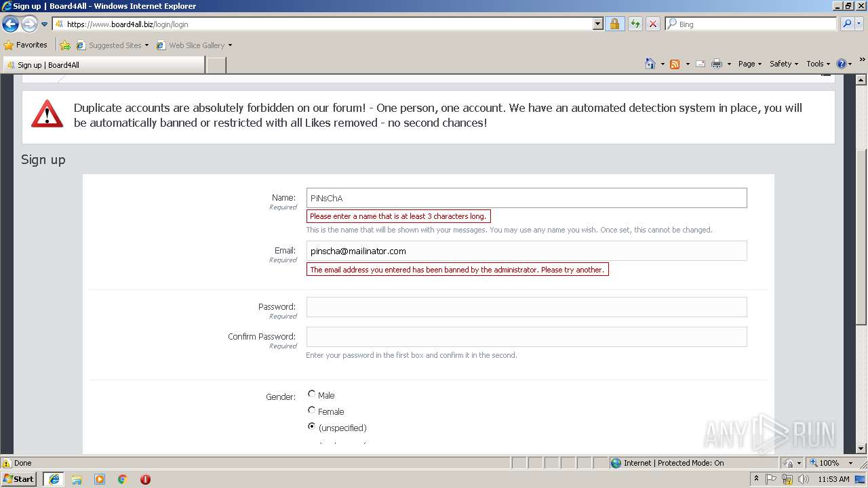Open the Safety menu
The width and height of the screenshot is (868, 488).
783,64
